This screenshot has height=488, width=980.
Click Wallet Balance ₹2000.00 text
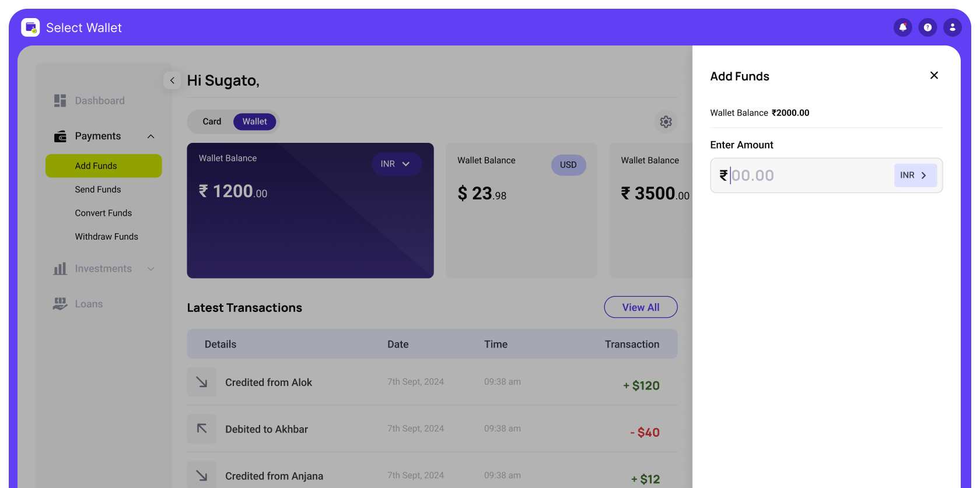[x=759, y=113]
